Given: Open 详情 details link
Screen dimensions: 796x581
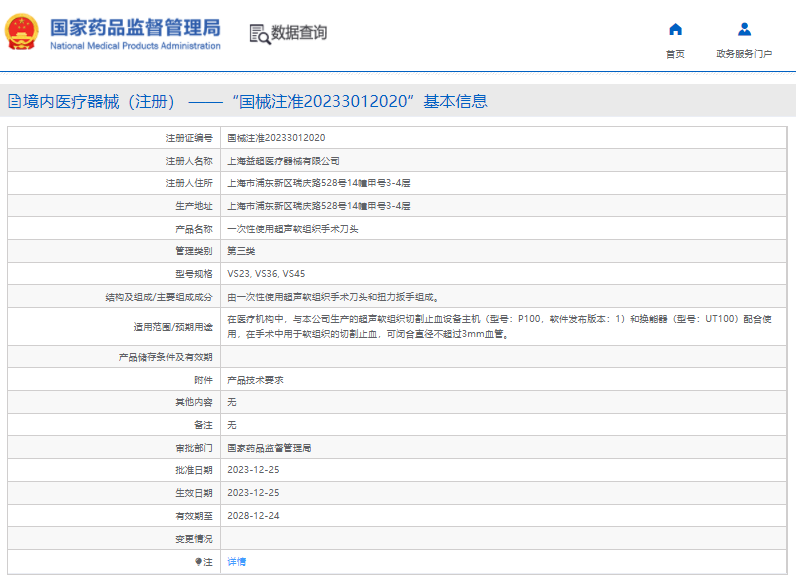Looking at the screenshot, I should tap(237, 562).
